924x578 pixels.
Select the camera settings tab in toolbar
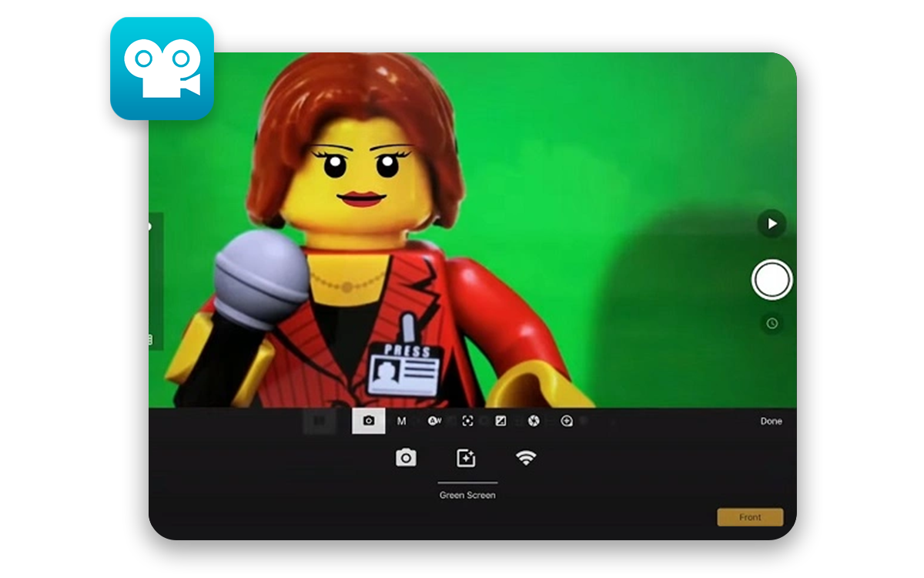coord(369,421)
